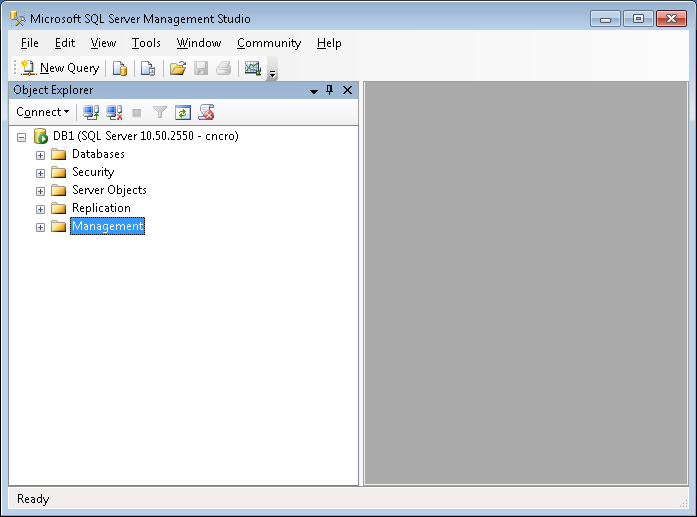Click the Security folder icon
The image size is (697, 517).
coord(59,172)
